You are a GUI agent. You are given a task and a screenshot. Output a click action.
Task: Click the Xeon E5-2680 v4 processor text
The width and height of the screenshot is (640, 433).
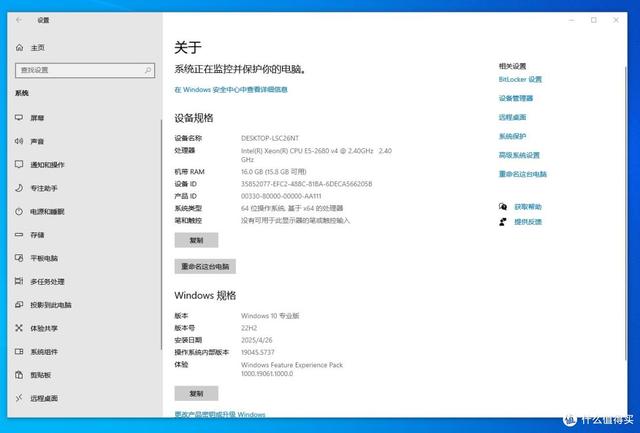point(316,155)
